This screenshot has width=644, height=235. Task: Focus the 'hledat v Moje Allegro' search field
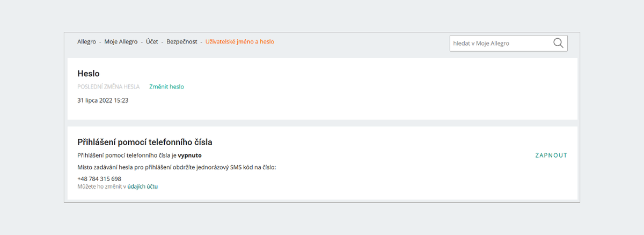pos(508,43)
